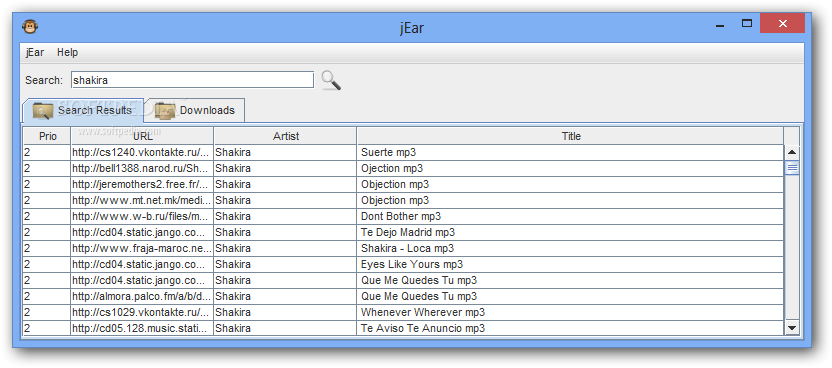Click the Prio value 2 in Whenever Wherever row
This screenshot has width=832, height=368.
pos(47,312)
